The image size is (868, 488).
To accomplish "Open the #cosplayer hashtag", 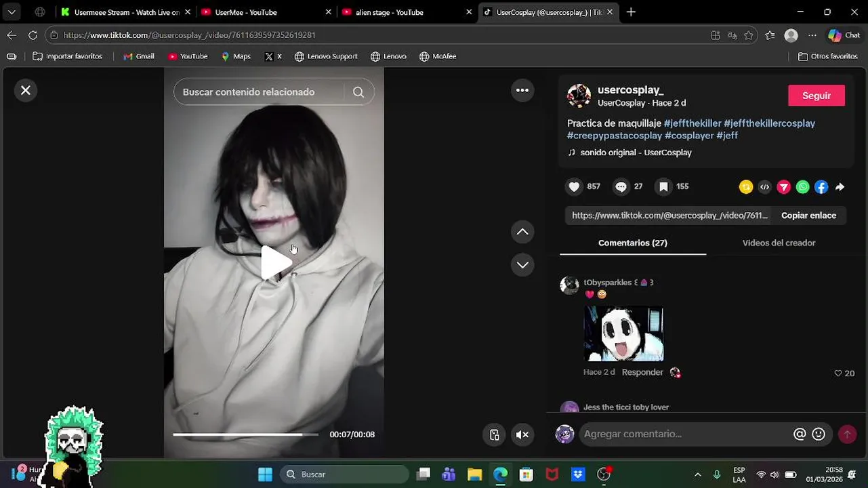I will click(689, 136).
